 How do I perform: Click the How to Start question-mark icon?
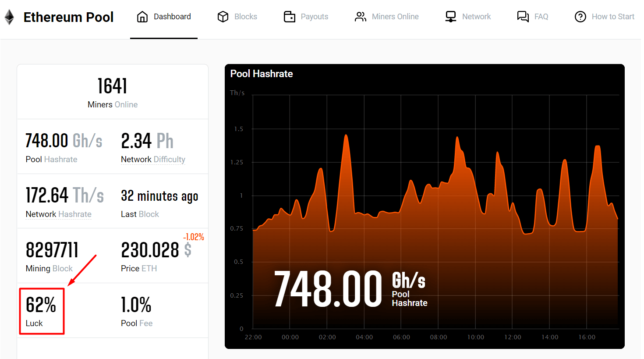(x=580, y=17)
